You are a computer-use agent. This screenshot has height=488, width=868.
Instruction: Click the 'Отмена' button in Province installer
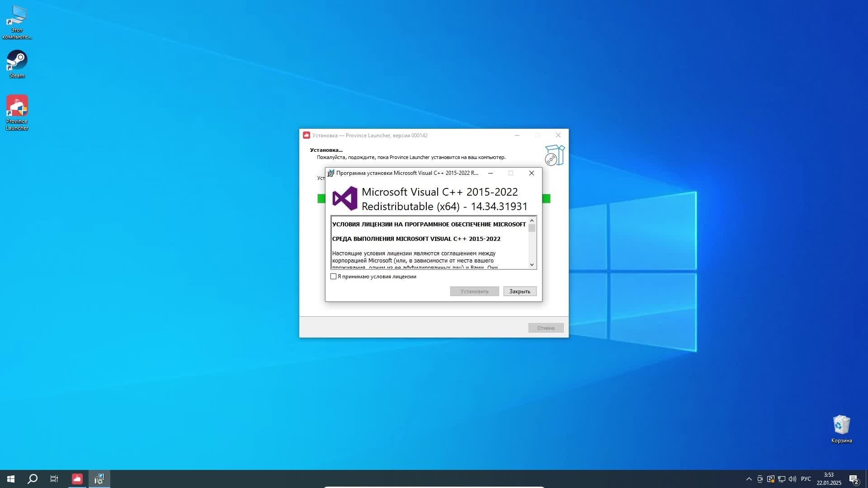point(545,328)
